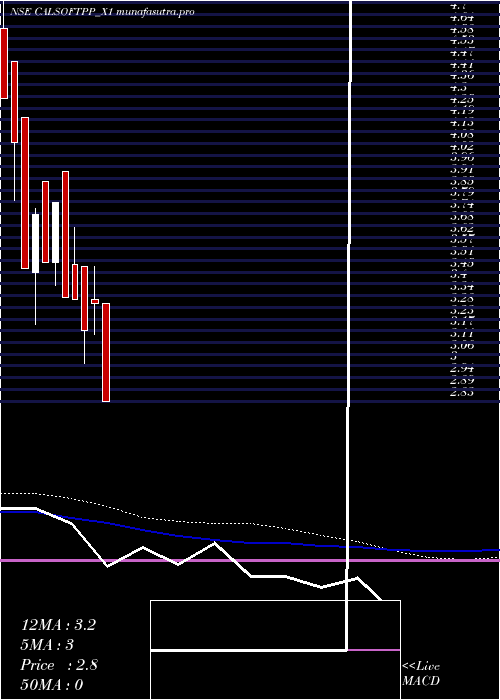
Task: Click the 2.94 price axis label
Action: pos(462,369)
